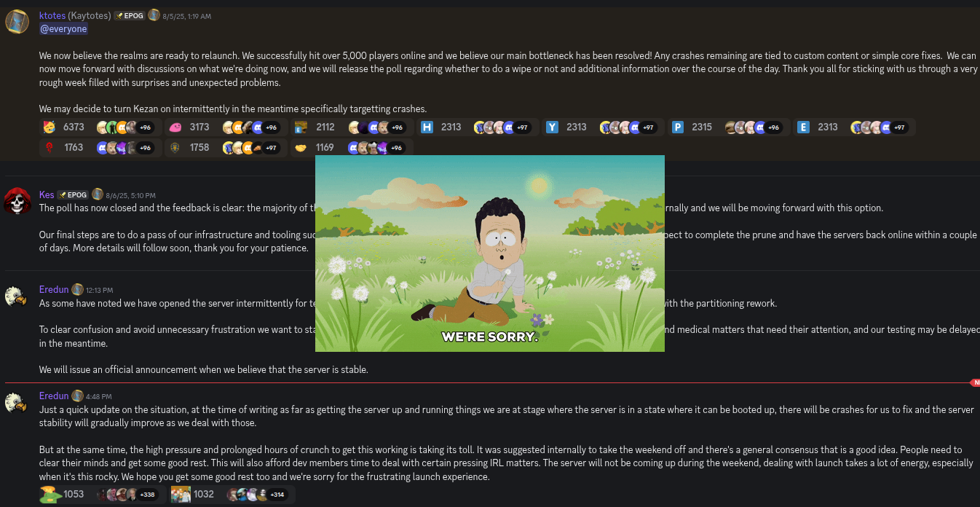Image resolution: width=980 pixels, height=507 pixels.
Task: Click the @everyone mention
Action: coord(63,28)
